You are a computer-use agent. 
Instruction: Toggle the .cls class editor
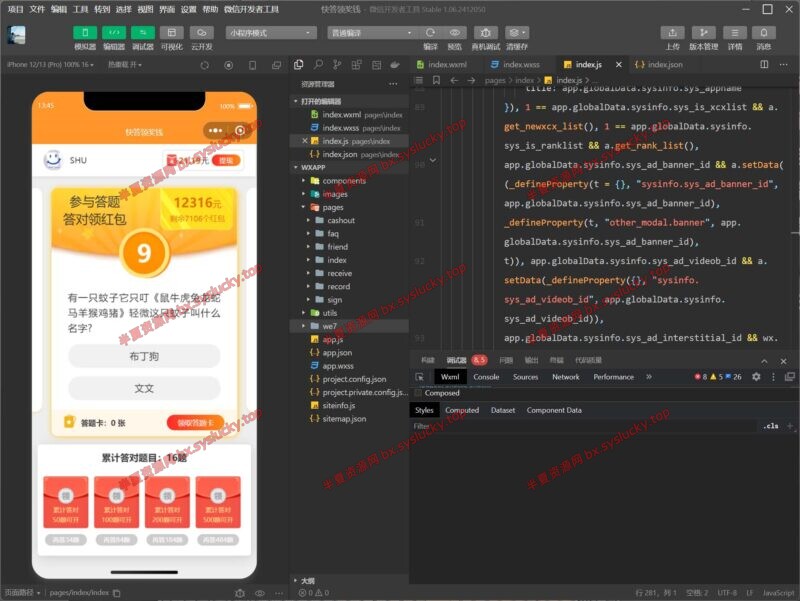[x=770, y=426]
